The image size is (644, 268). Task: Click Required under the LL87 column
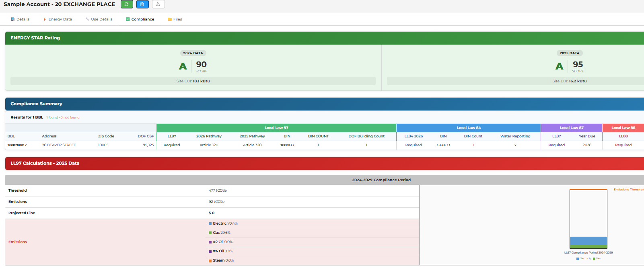tap(557, 145)
